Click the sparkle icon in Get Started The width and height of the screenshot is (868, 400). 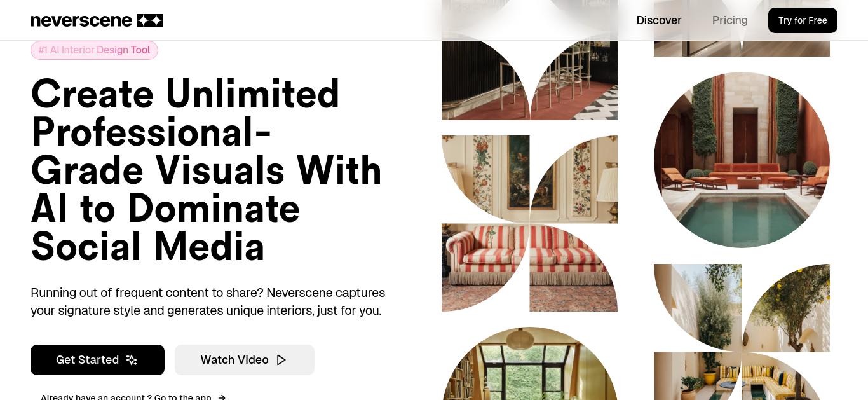point(132,360)
